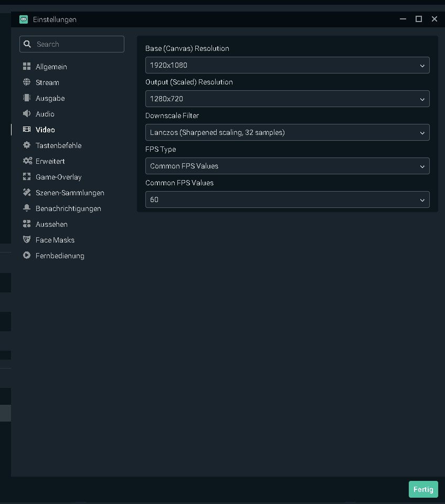The height and width of the screenshot is (504, 445).
Task: Open the Base (Canvas) Resolution dropdown
Action: (x=287, y=65)
